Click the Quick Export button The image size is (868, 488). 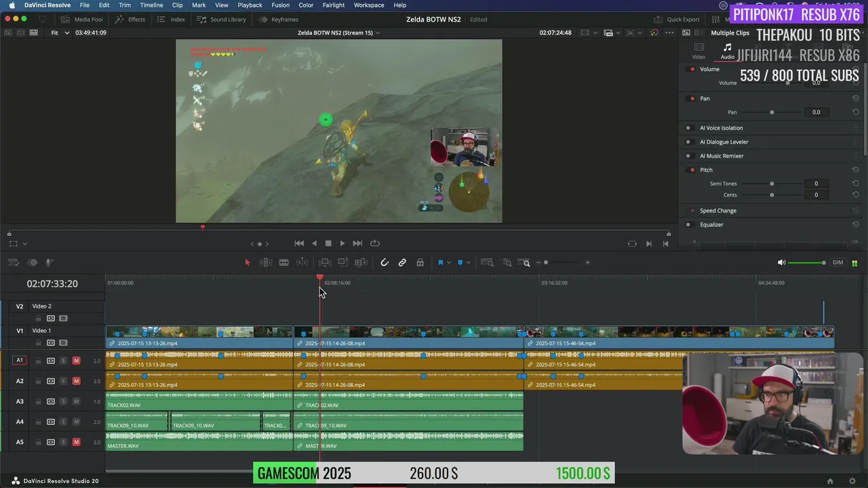click(x=677, y=20)
